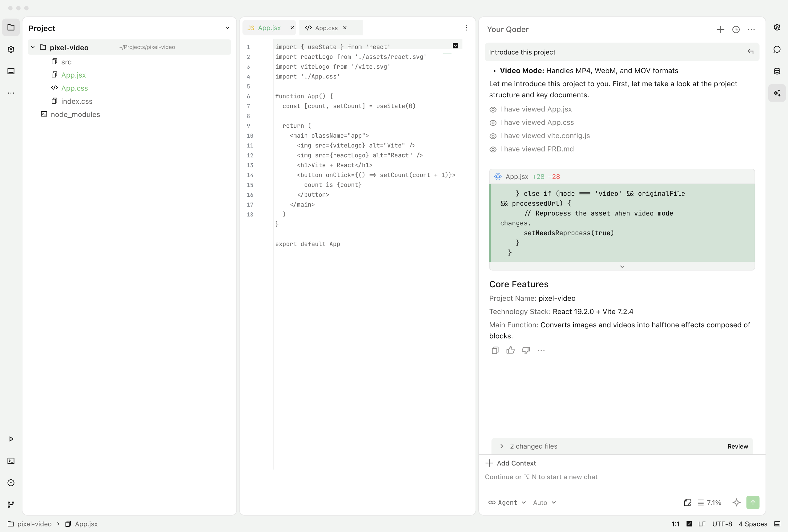Viewport: 788px width, 532px height.
Task: Click pixel-video in breadcrumb bar
Action: tap(34, 524)
